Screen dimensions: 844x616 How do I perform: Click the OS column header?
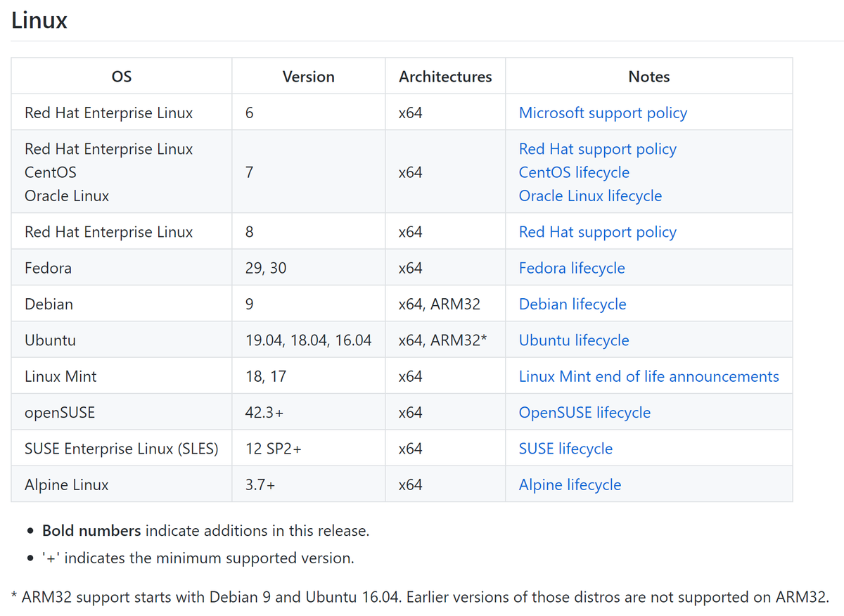coord(122,77)
